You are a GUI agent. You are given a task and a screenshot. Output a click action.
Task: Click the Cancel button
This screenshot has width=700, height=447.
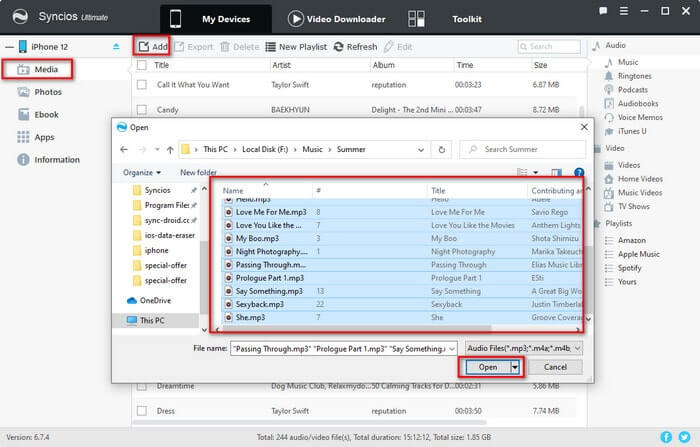555,367
